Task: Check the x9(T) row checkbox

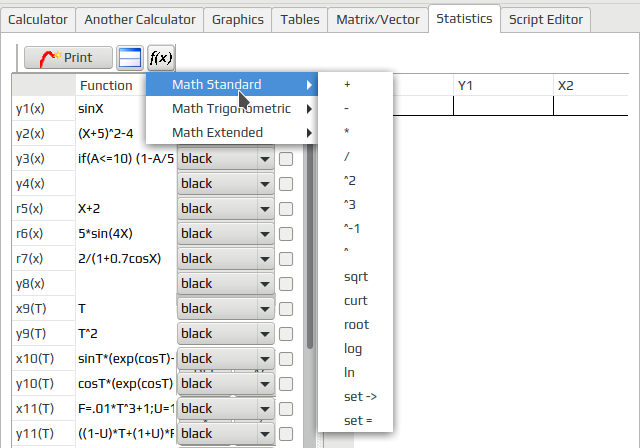Action: pyautogui.click(x=286, y=309)
